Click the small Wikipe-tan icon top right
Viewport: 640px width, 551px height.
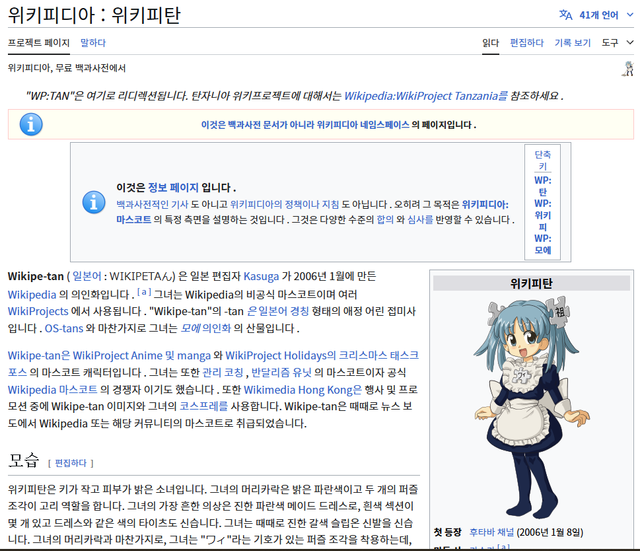pos(628,69)
